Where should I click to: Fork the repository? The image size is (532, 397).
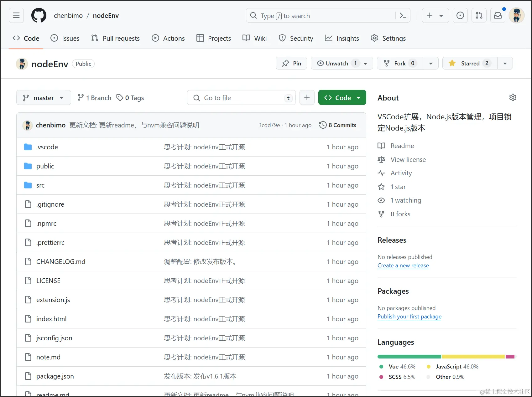[400, 63]
